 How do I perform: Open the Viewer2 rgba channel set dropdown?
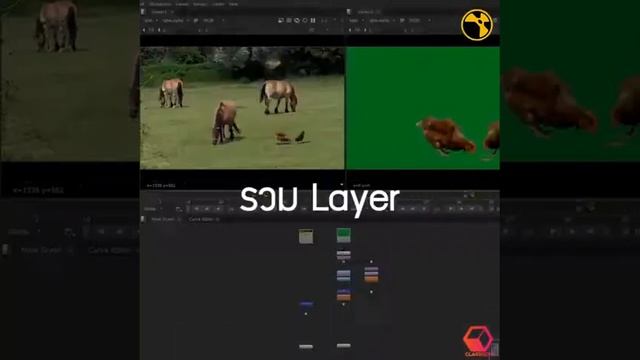point(356,20)
